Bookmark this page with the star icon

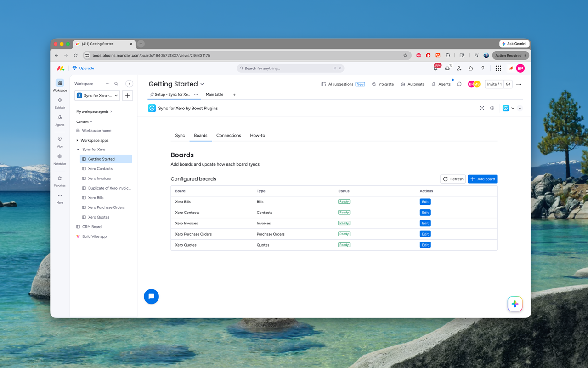405,55
